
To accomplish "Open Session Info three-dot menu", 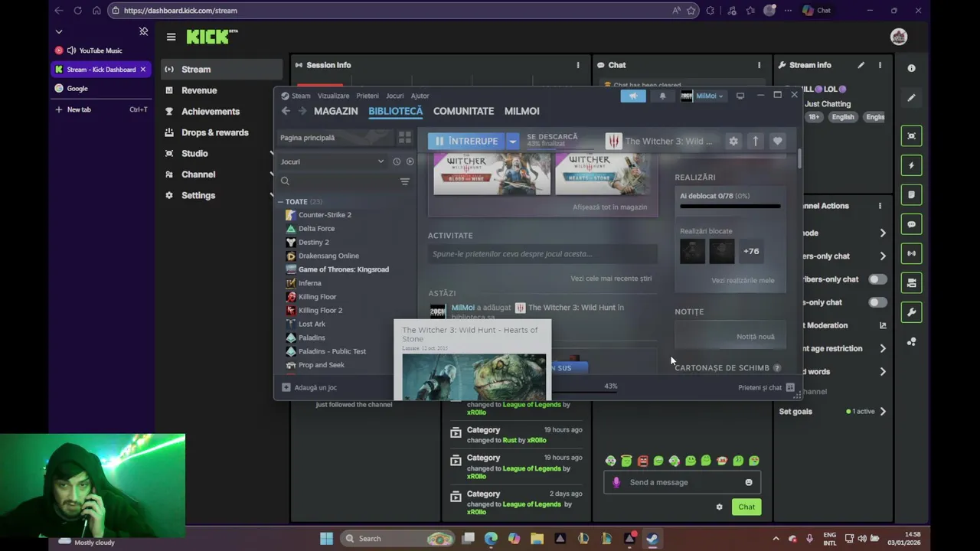I will pyautogui.click(x=578, y=65).
